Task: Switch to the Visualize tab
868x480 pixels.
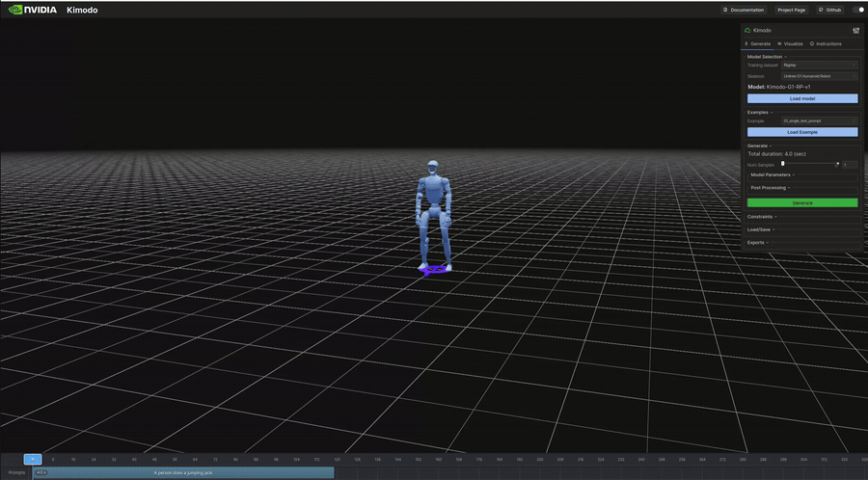Action: 790,43
